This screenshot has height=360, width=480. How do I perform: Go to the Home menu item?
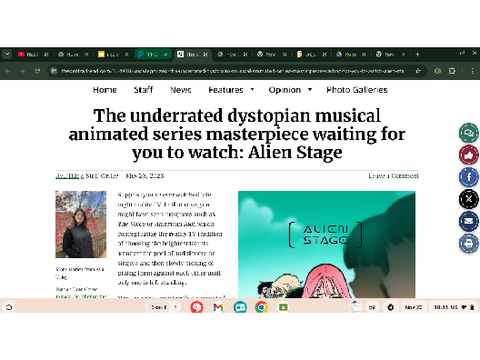pos(105,90)
